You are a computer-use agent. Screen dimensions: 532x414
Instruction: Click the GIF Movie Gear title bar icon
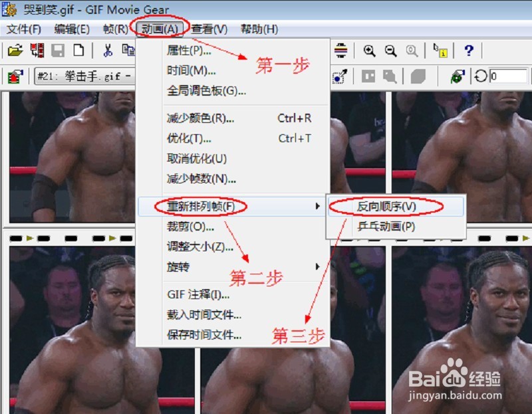point(9,9)
